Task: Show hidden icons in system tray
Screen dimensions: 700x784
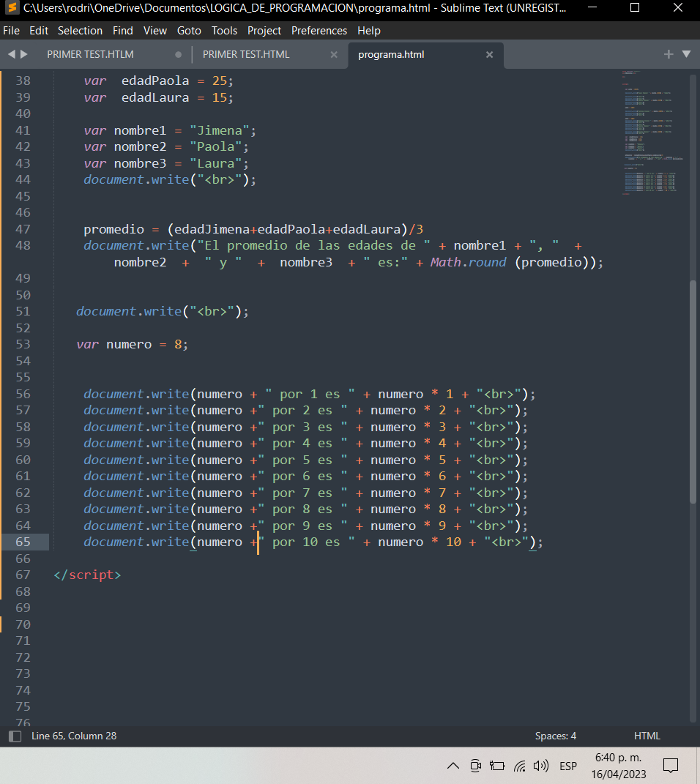Action: coord(453,766)
